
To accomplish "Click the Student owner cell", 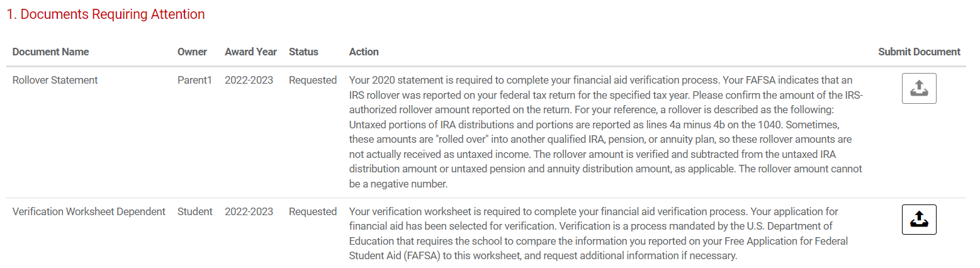I will (x=194, y=211).
